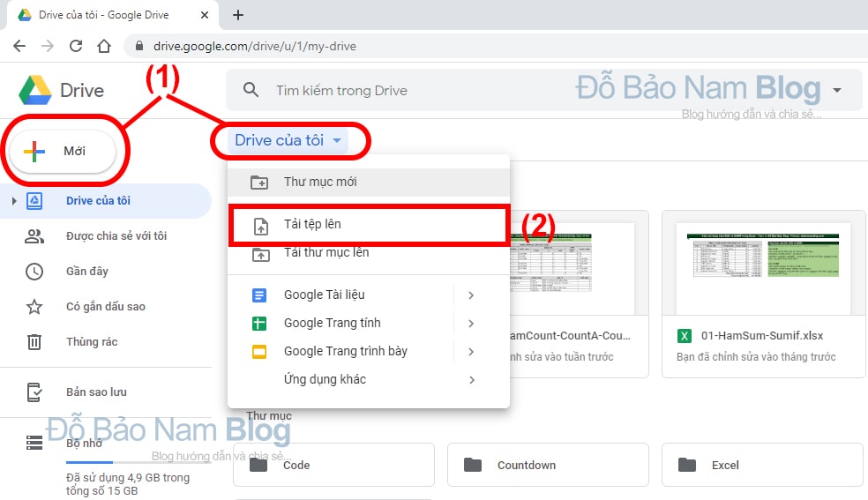Click the Có gắn dấu sao star icon
868x500 pixels.
point(34,306)
